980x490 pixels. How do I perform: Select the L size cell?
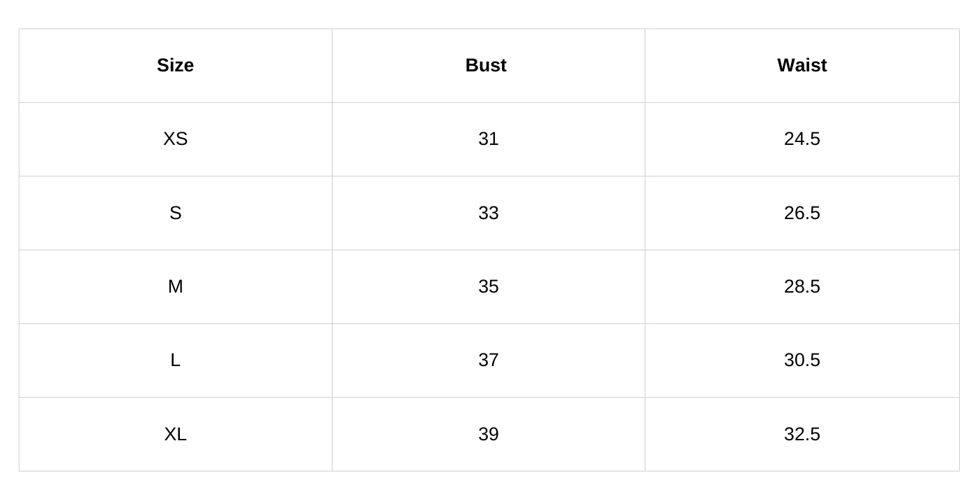[175, 360]
